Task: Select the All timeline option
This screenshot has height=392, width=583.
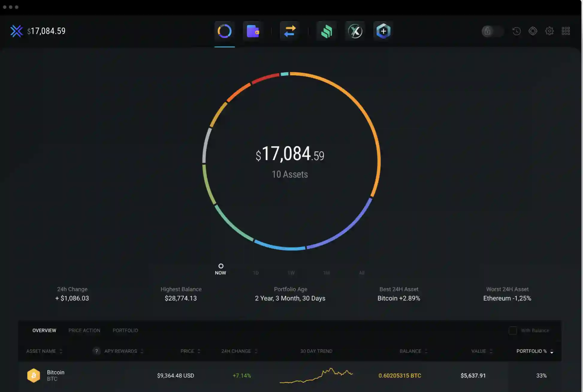Action: tap(362, 273)
